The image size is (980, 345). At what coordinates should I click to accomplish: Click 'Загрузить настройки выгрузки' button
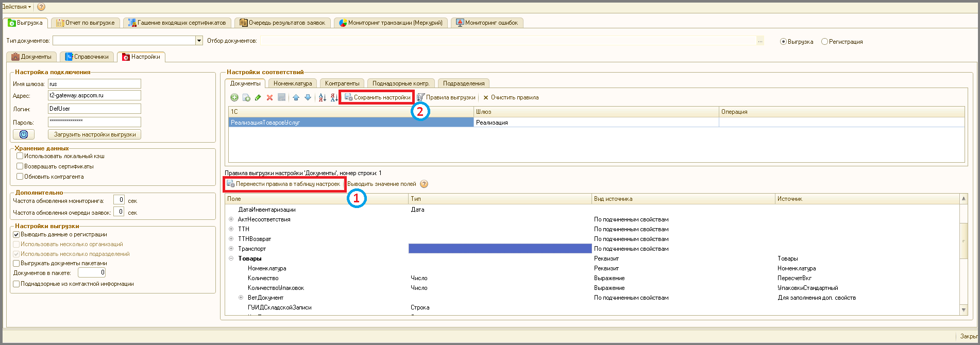95,134
